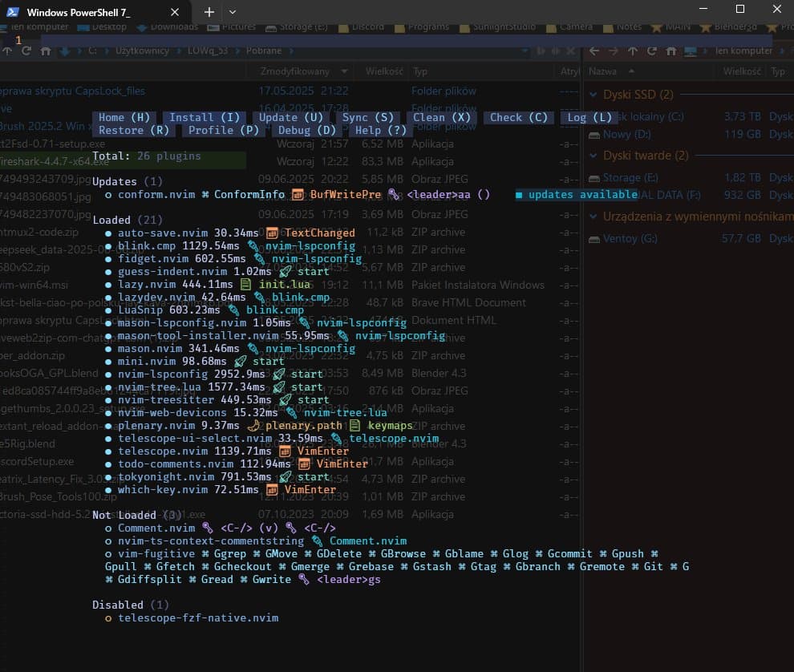Run Install (I) in lazy.nvim

pyautogui.click(x=205, y=118)
